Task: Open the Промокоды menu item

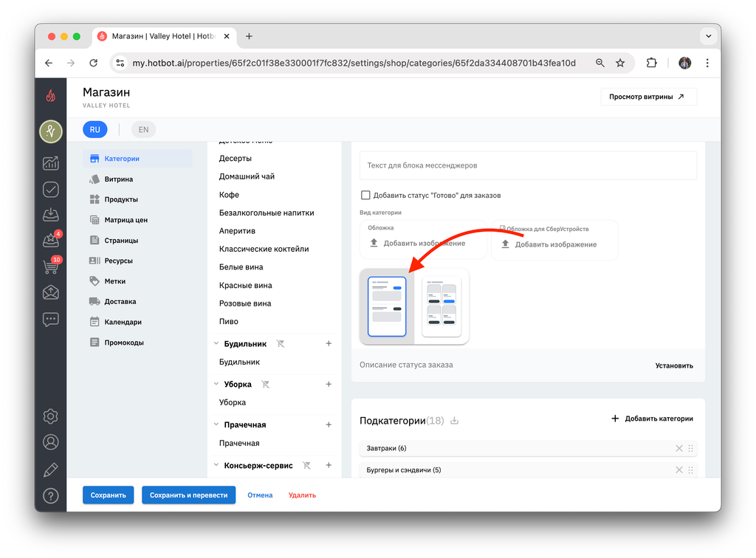Action: point(138,342)
